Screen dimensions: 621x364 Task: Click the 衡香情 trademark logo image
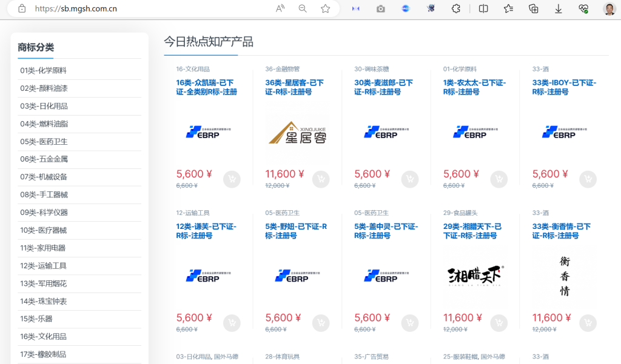[565, 276]
